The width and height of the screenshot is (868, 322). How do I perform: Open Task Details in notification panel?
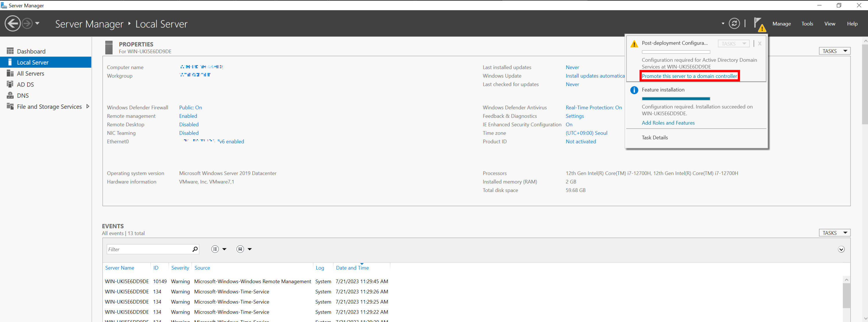[654, 138]
